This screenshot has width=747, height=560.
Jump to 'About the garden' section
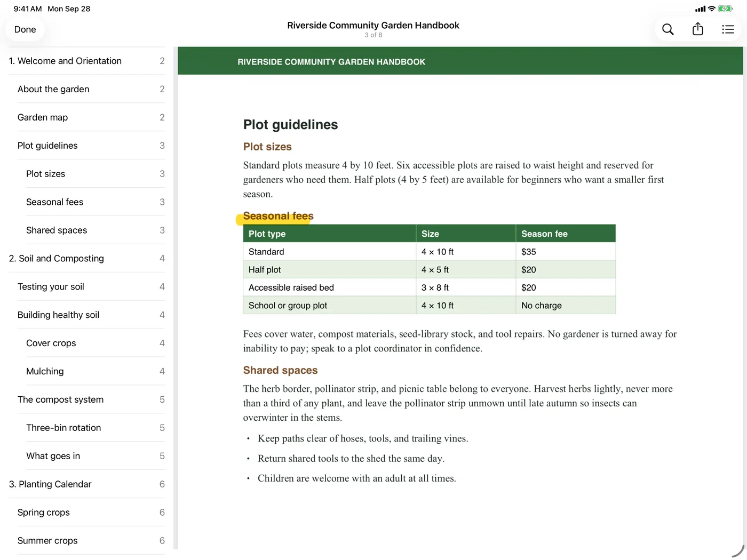tap(91, 89)
